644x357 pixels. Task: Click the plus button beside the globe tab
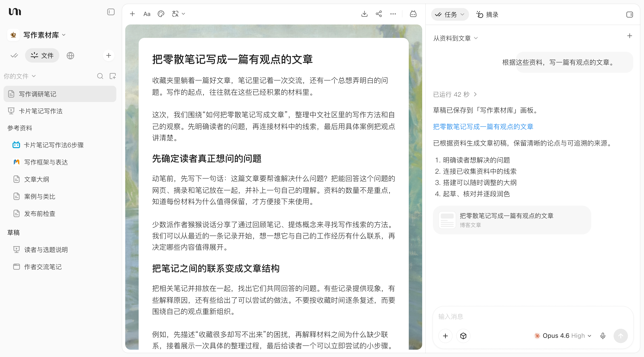(109, 55)
